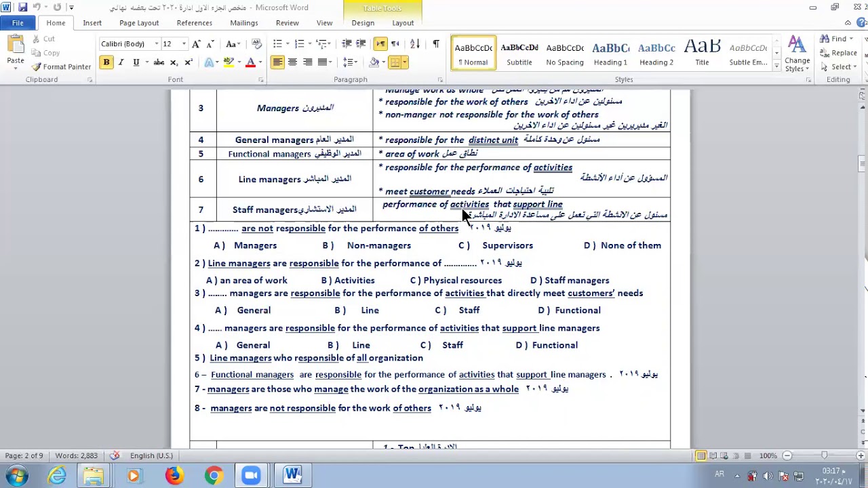Customize Quick Access Toolbar dropdown
This screenshot has height=488, width=868.
pyautogui.click(x=71, y=7)
